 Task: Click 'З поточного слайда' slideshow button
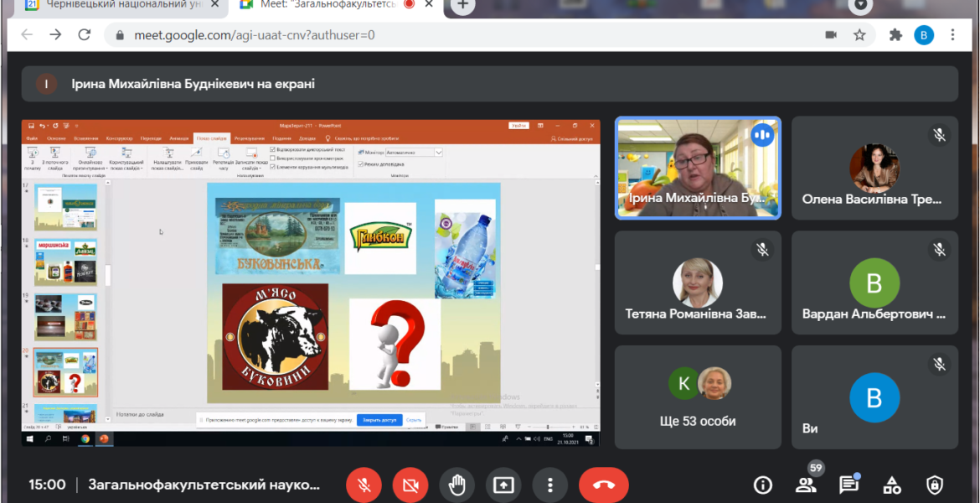point(54,159)
